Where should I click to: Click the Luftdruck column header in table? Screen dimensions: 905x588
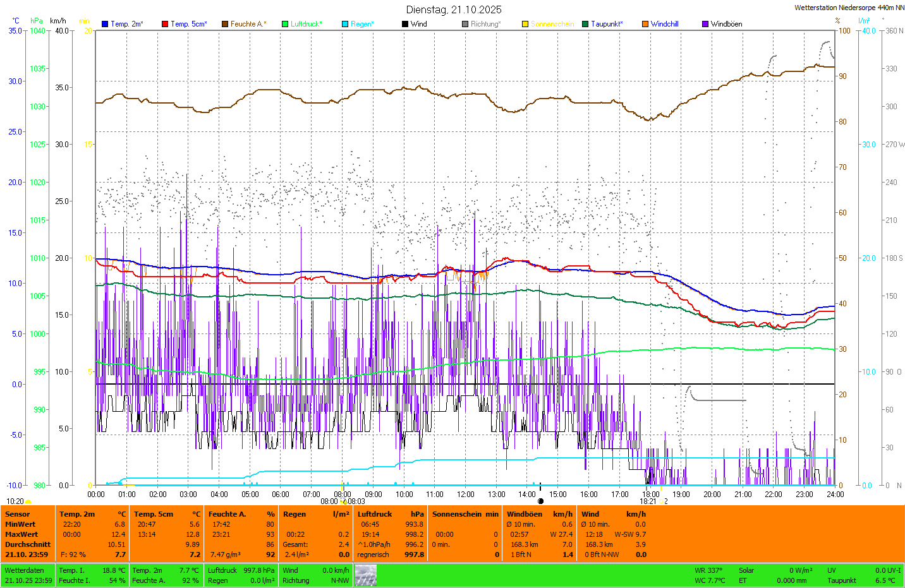[x=375, y=514]
